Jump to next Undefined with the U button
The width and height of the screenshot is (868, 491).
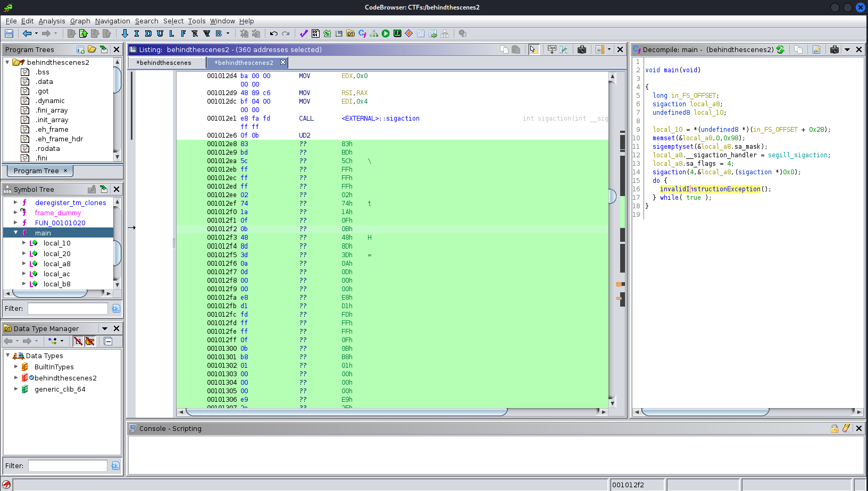(160, 33)
